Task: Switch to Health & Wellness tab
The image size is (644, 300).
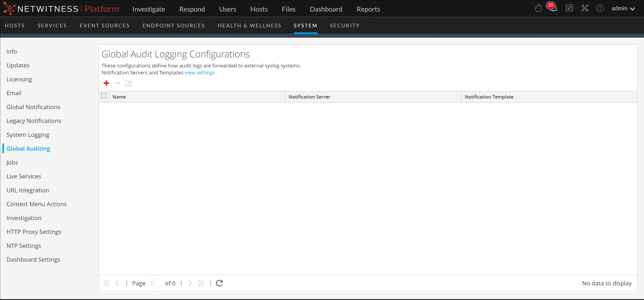Action: [249, 26]
